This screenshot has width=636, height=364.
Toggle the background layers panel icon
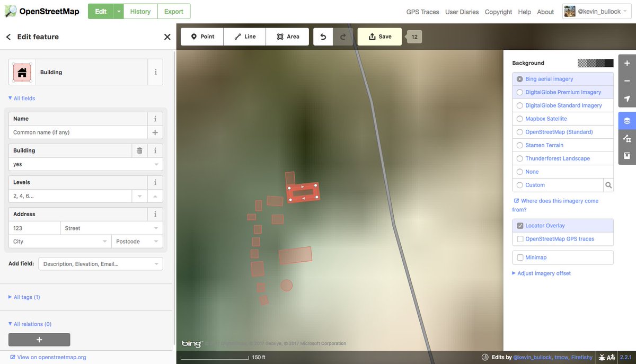coord(627,121)
